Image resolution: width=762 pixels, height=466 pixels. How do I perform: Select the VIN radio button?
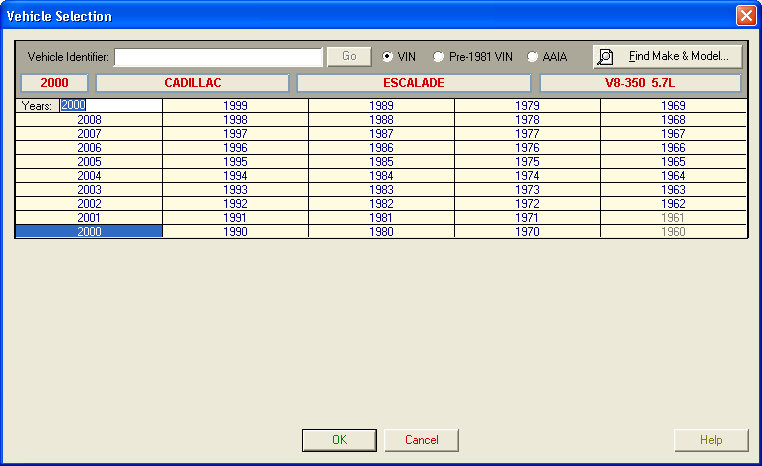pyautogui.click(x=388, y=57)
